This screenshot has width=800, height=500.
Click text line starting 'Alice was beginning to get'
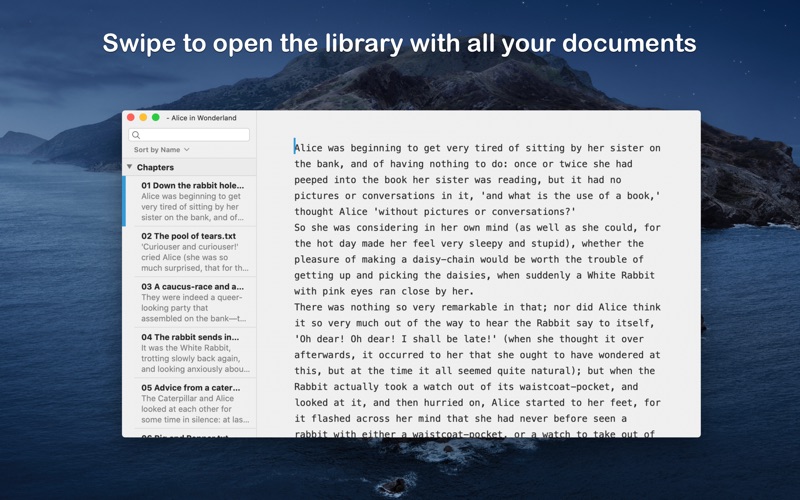point(477,148)
